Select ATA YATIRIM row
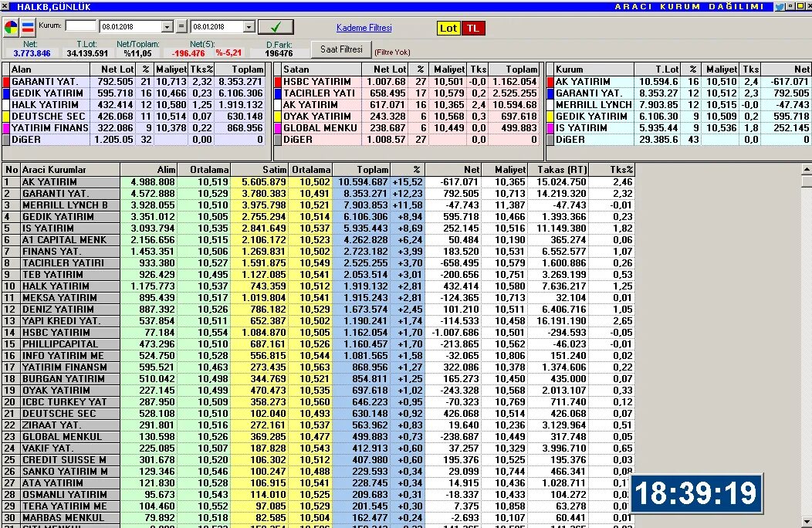 coord(319,483)
